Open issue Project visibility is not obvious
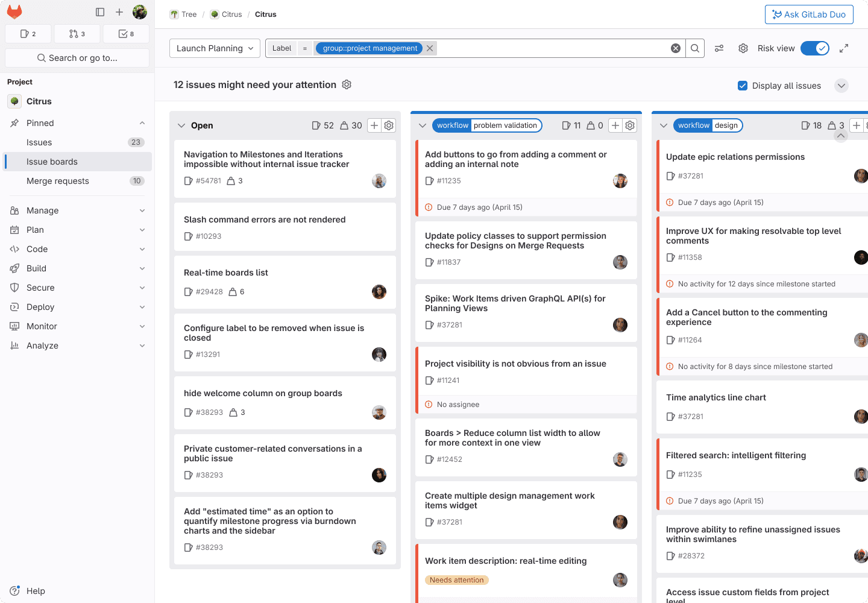This screenshot has height=603, width=868. (515, 364)
